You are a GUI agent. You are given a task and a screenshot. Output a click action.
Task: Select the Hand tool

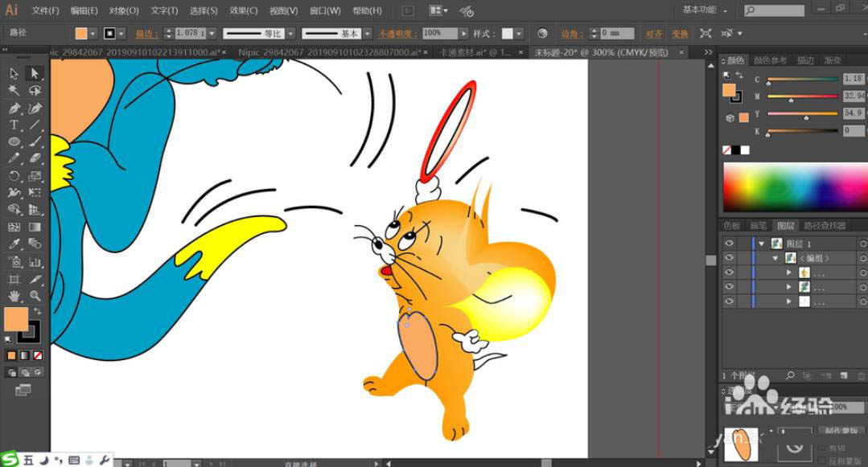click(x=14, y=296)
